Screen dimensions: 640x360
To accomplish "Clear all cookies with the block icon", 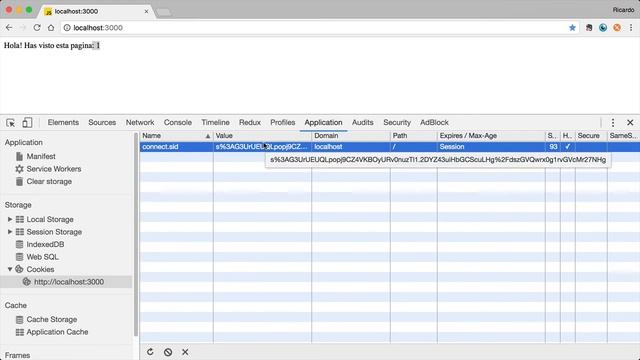I will 168,352.
